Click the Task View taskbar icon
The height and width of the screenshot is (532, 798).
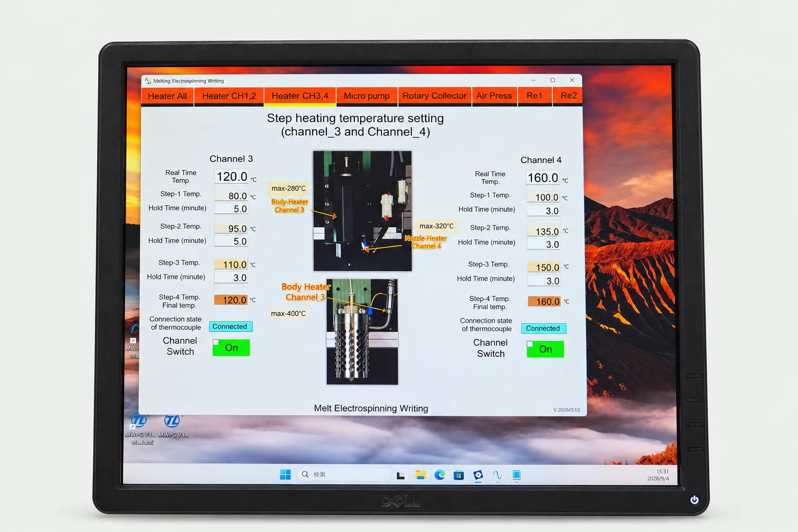(x=401, y=475)
